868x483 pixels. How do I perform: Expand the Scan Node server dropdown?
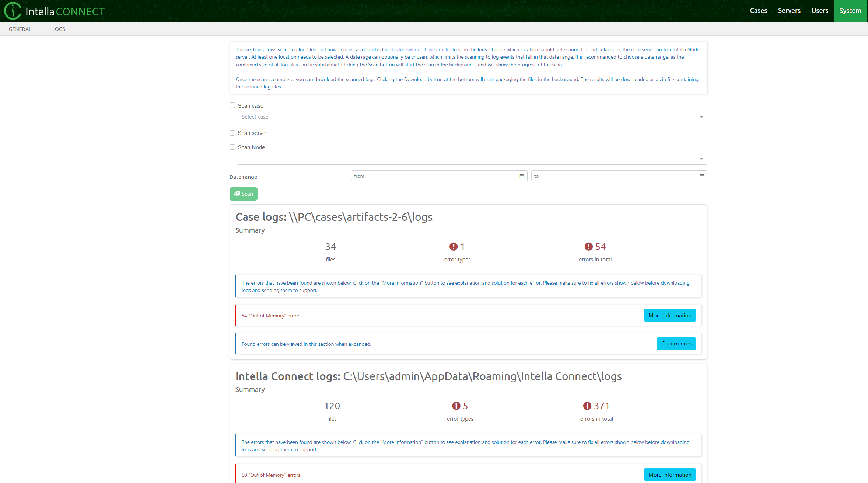pyautogui.click(x=472, y=159)
